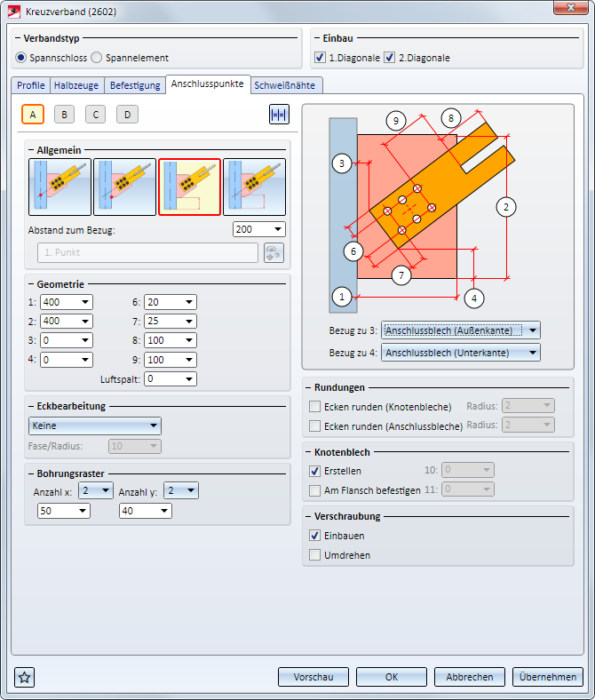Click the Vorschau button
The height and width of the screenshot is (700, 595).
point(313,677)
